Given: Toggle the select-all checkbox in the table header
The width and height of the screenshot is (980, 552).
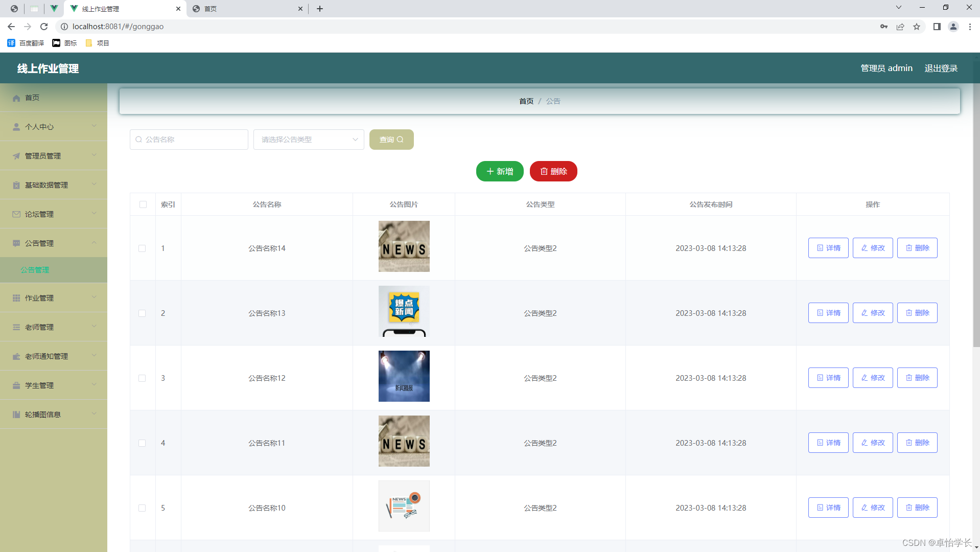Looking at the screenshot, I should [143, 204].
